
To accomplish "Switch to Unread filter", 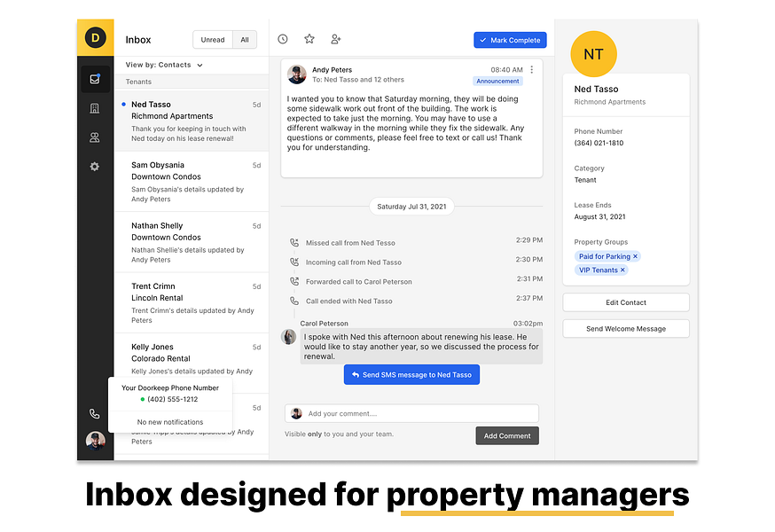I will pyautogui.click(x=213, y=40).
